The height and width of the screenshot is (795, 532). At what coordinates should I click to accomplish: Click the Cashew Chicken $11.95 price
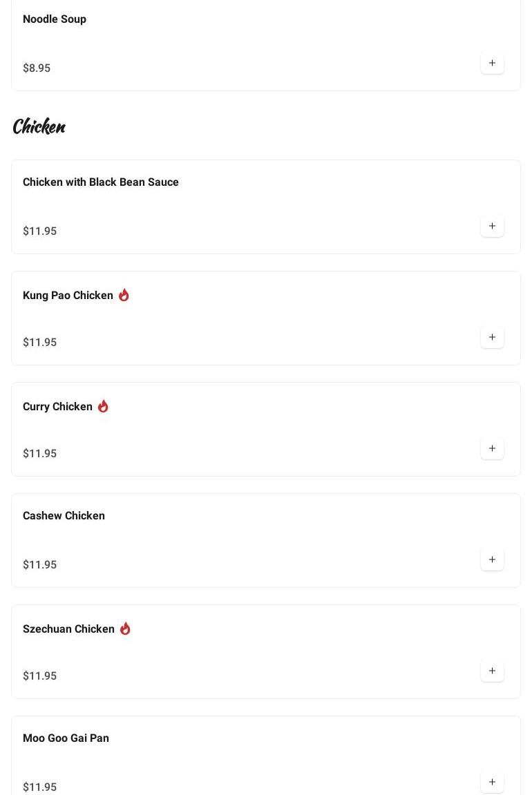[39, 565]
